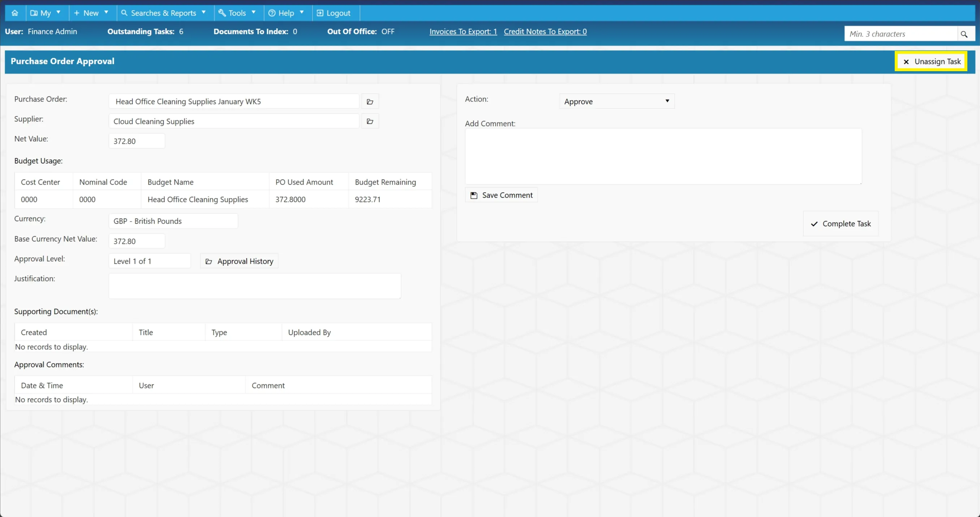
Task: Click Logout in the navigation bar
Action: pyautogui.click(x=334, y=13)
